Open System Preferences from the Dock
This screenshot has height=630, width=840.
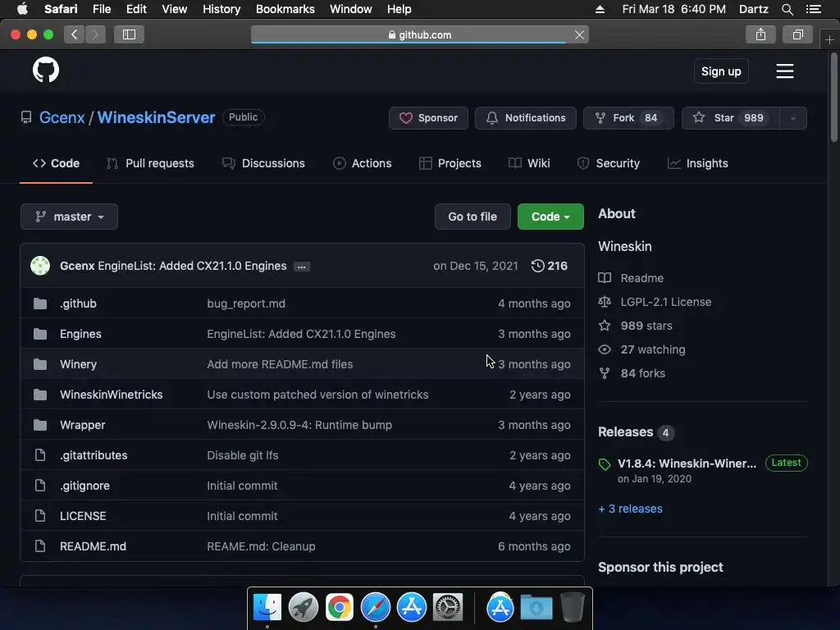[x=448, y=607]
